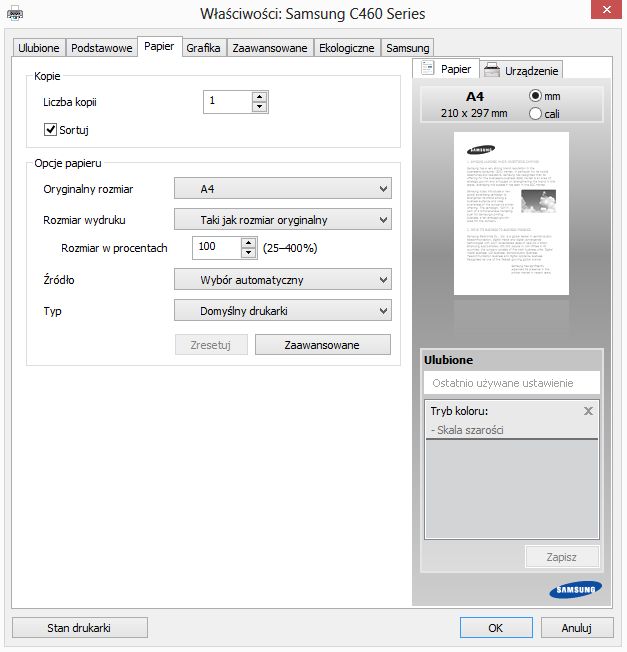Click the paper sheet icon on Papier preview tab
Screen dimensions: 627x652
(x=427, y=68)
